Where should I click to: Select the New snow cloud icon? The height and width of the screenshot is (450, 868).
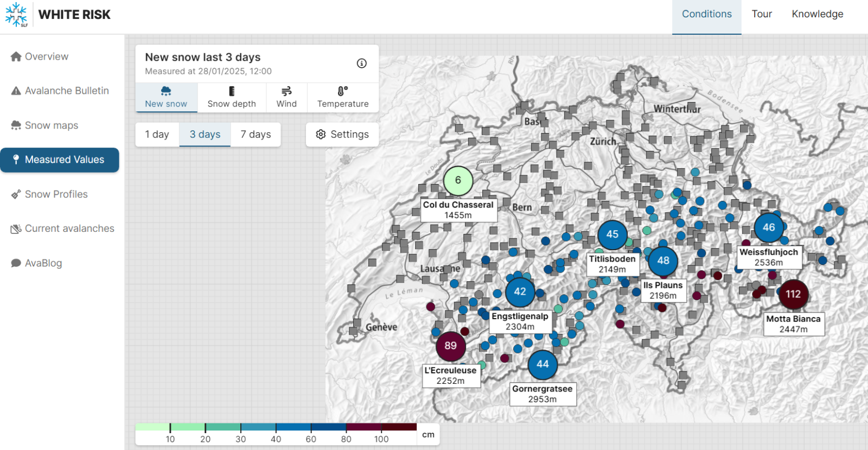166,91
